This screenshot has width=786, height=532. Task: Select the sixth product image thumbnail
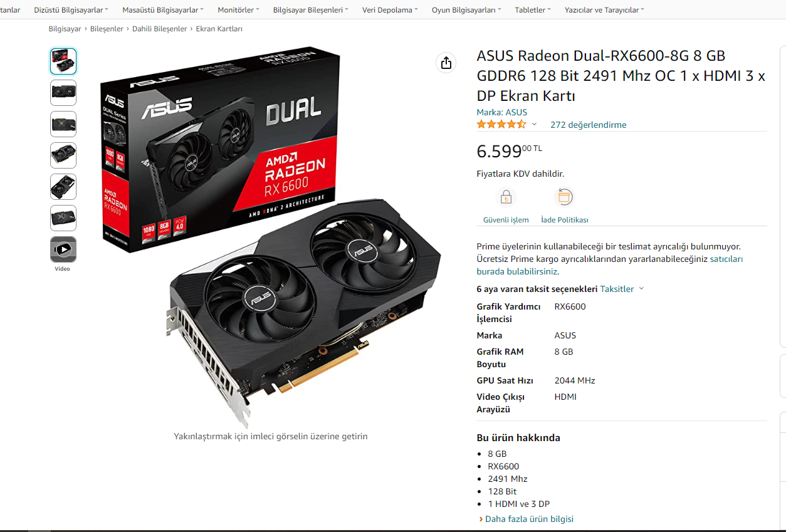(x=63, y=218)
